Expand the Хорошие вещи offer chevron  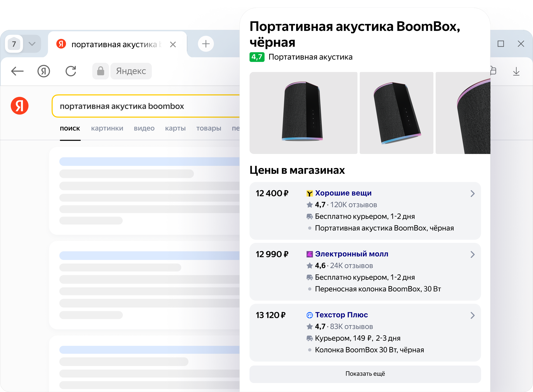pos(472,194)
